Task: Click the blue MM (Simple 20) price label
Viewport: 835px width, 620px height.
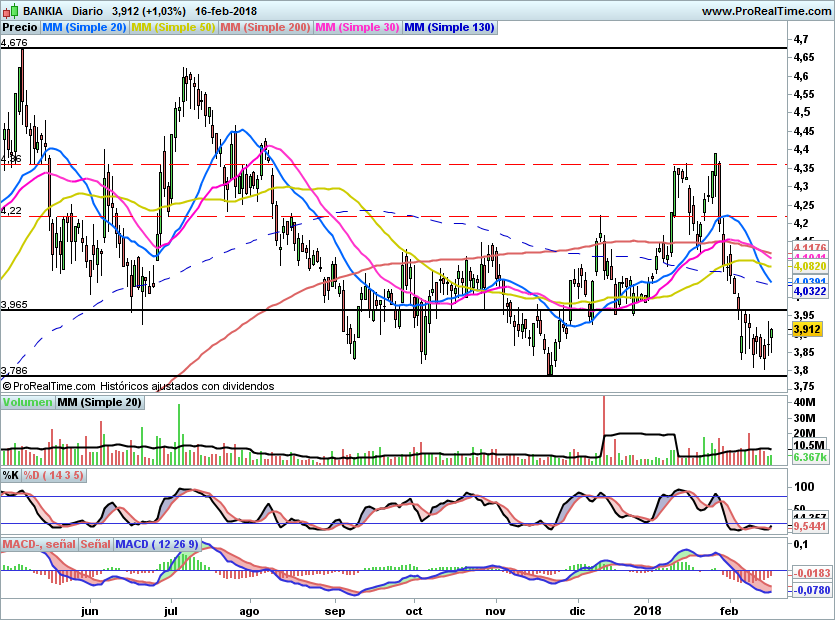Action: [86, 28]
